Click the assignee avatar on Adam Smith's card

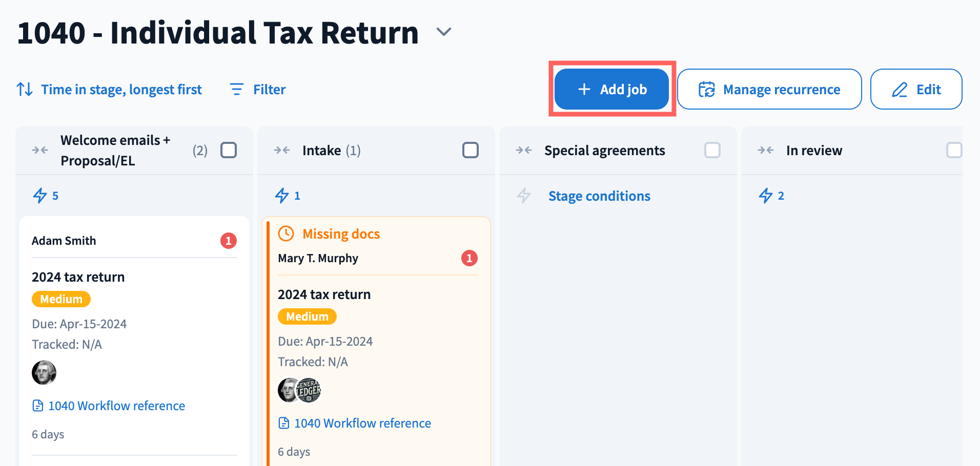44,373
